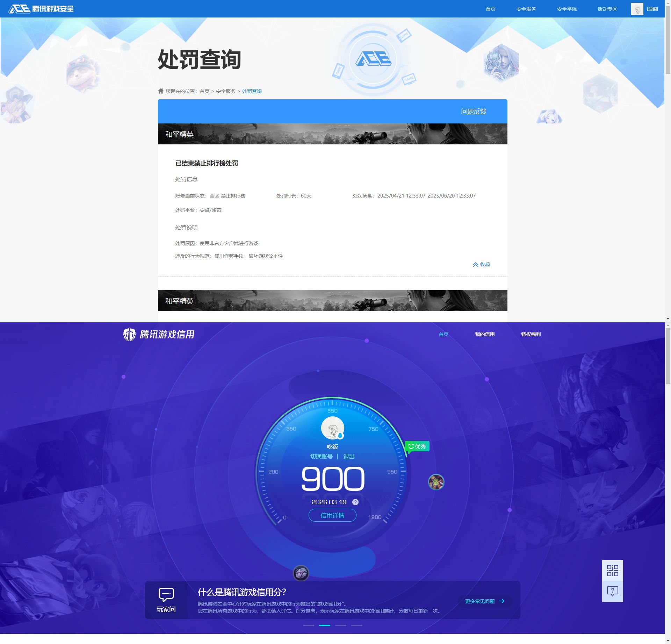Click the user avatar in the top navigation bar
This screenshot has width=671, height=644.
[x=637, y=9]
